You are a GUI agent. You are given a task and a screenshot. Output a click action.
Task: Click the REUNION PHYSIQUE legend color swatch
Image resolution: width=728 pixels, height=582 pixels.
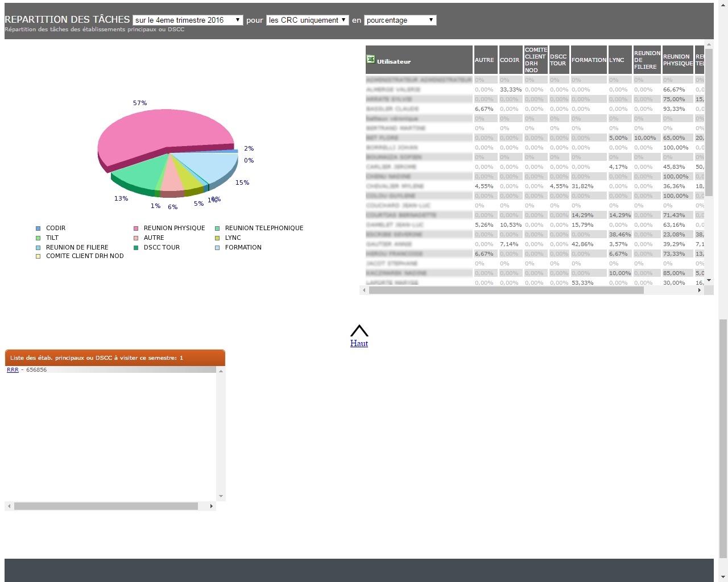(136, 228)
